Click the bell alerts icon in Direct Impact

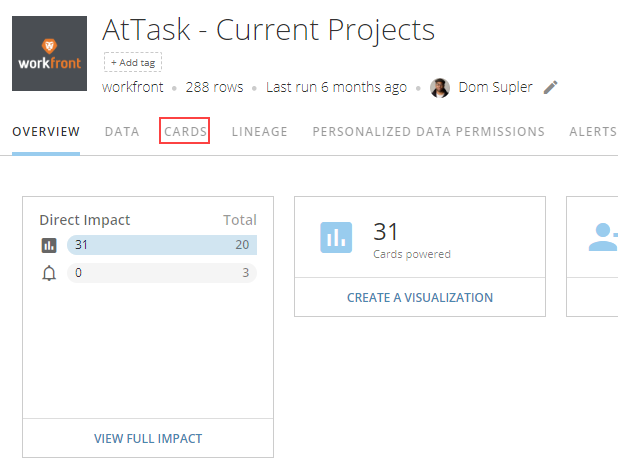click(x=49, y=274)
